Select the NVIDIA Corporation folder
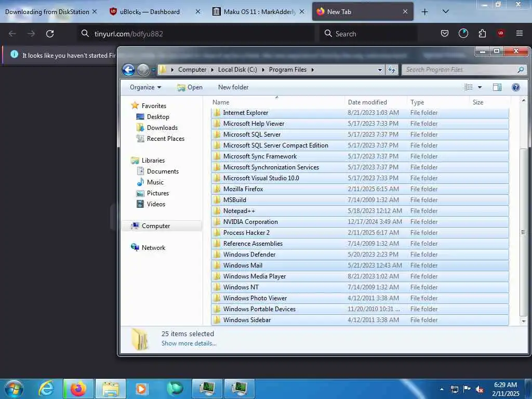Screen dimensions: 532x399 (x=360, y=222)
